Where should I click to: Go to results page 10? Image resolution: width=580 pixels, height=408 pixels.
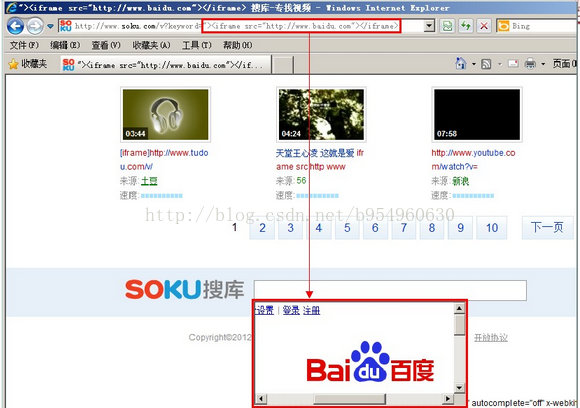pyautogui.click(x=492, y=227)
